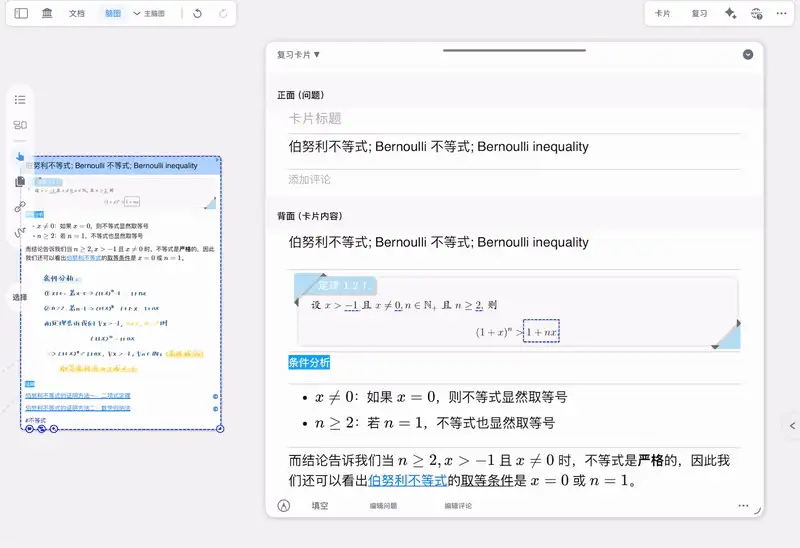Click the 编辑问题 button
The width and height of the screenshot is (800, 548).
(383, 506)
